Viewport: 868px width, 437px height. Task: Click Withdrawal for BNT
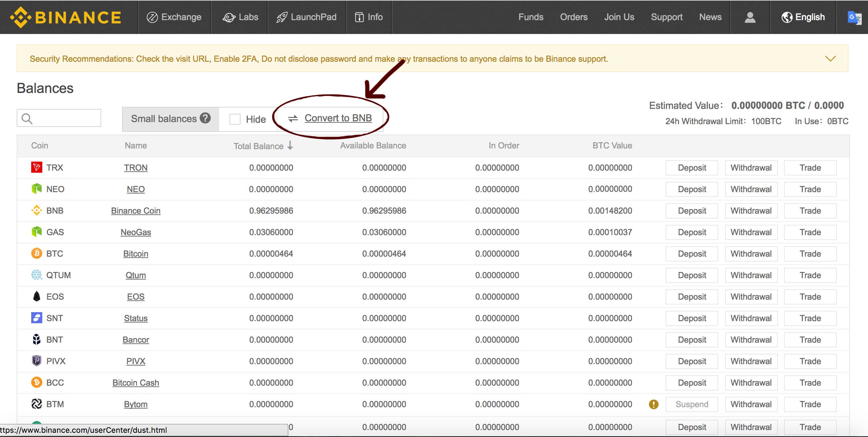751,340
